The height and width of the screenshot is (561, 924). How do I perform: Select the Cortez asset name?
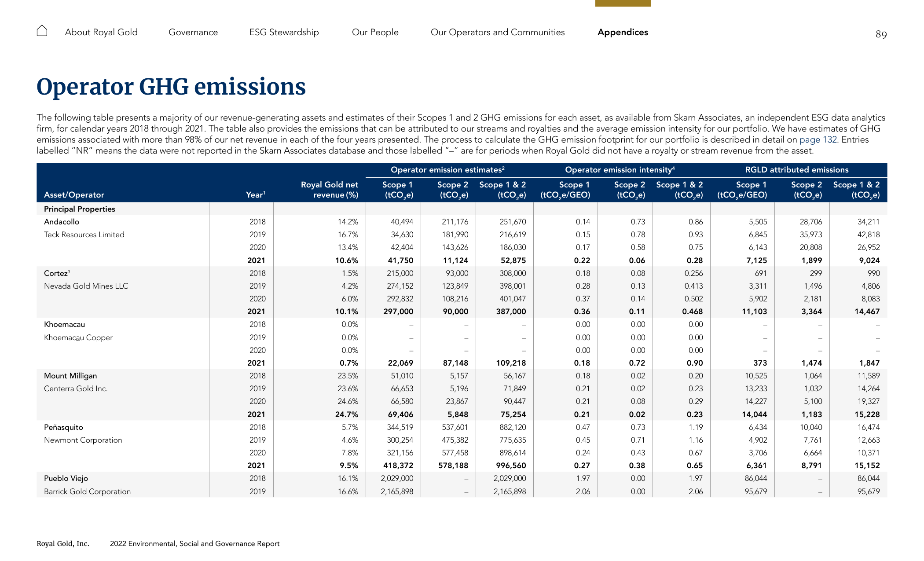tap(57, 273)
